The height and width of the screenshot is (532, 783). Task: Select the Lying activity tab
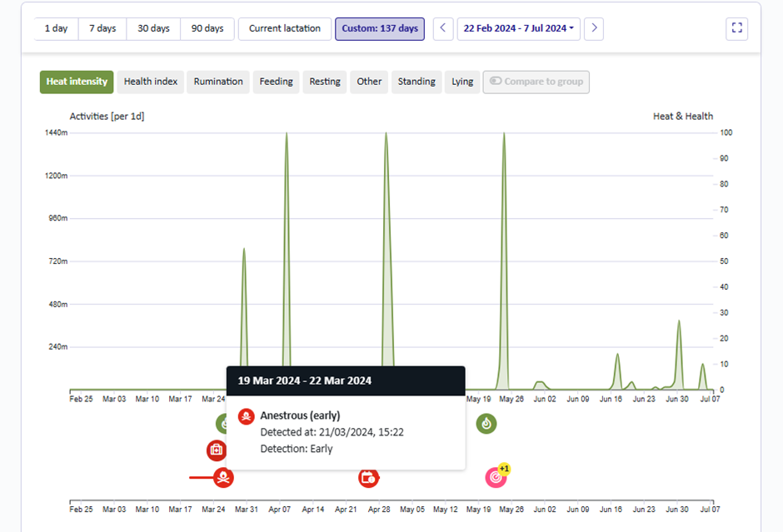(x=462, y=82)
